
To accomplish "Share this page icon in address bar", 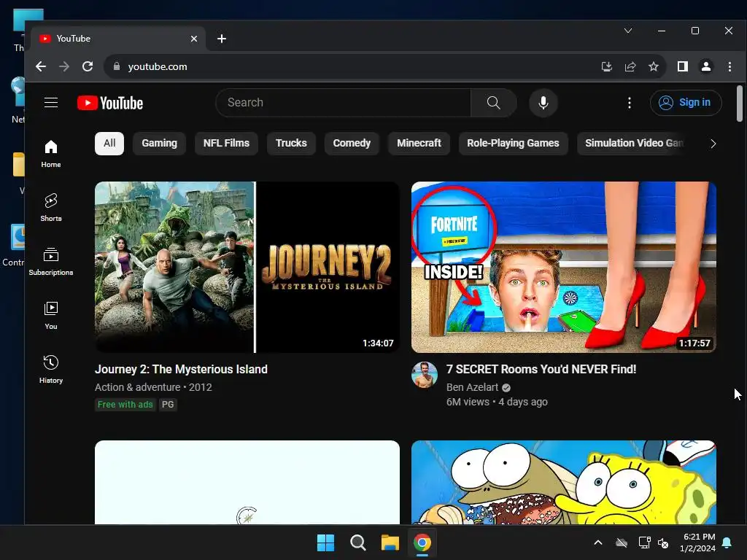I will click(x=630, y=66).
